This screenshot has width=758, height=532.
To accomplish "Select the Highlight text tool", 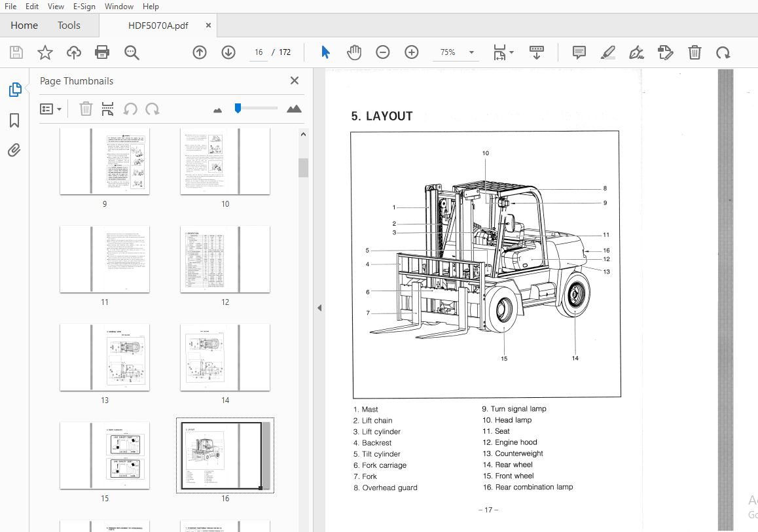I will point(607,52).
